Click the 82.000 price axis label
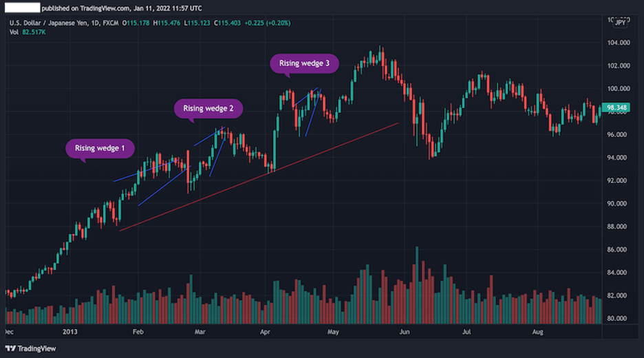 point(619,295)
